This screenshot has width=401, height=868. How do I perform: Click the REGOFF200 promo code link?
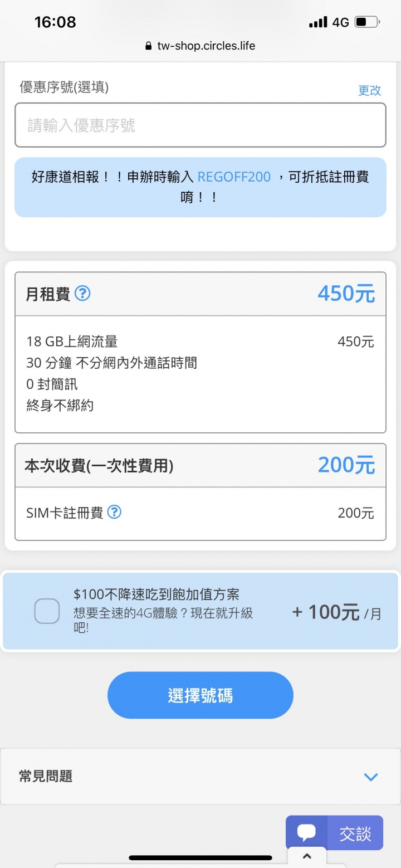coord(234,177)
